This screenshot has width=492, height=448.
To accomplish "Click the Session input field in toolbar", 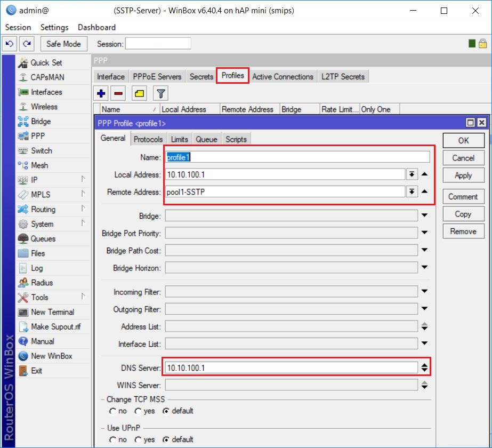I will (158, 44).
